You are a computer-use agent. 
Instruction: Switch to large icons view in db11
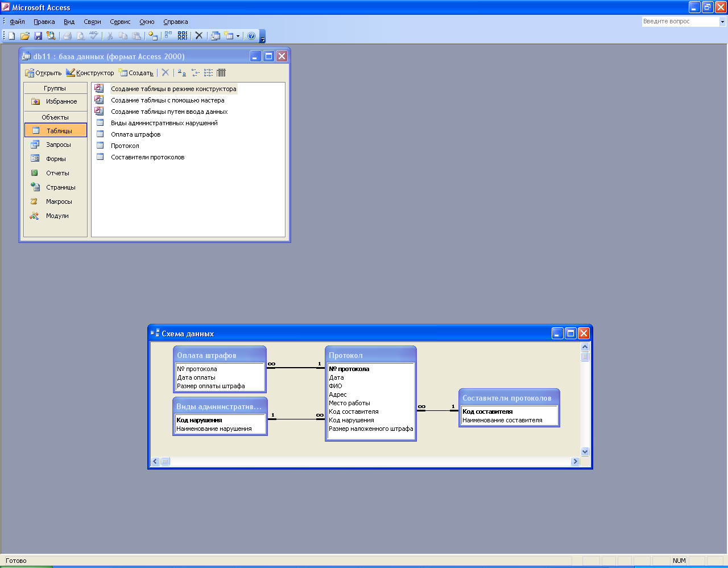pos(182,72)
